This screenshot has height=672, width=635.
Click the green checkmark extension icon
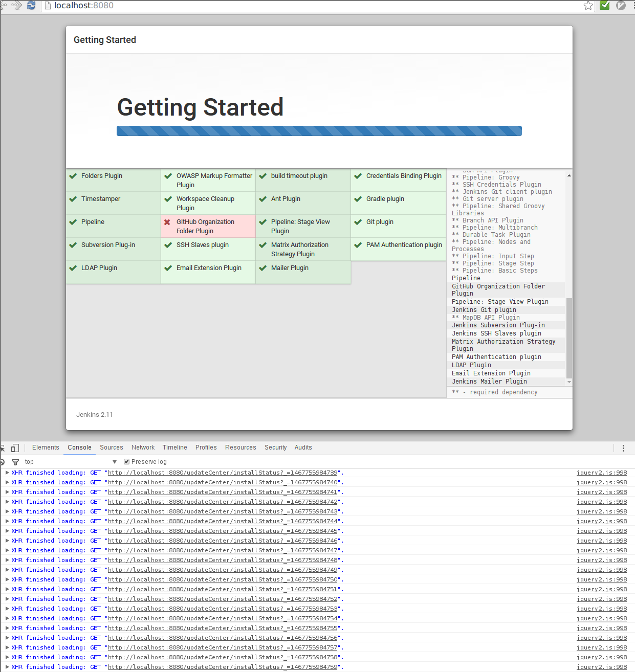click(x=605, y=6)
